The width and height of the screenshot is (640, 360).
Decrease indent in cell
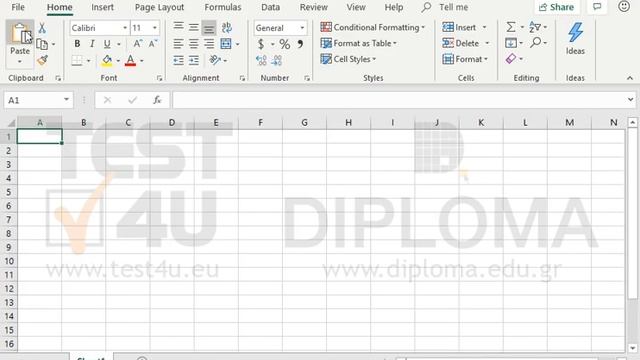click(178, 60)
